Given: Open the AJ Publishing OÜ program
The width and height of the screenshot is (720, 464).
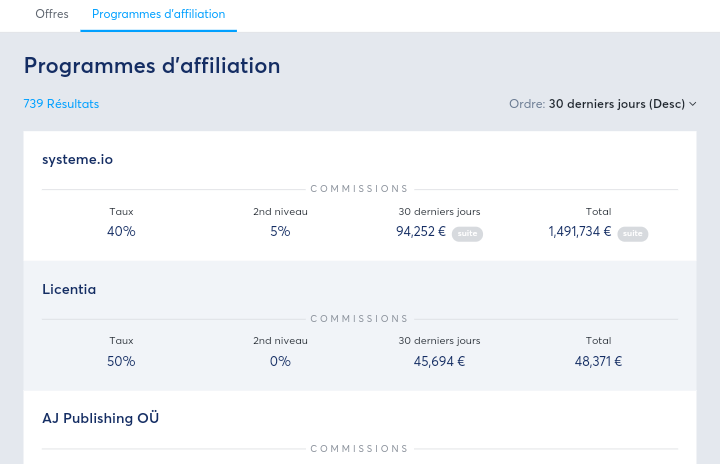Looking at the screenshot, I should 100,418.
